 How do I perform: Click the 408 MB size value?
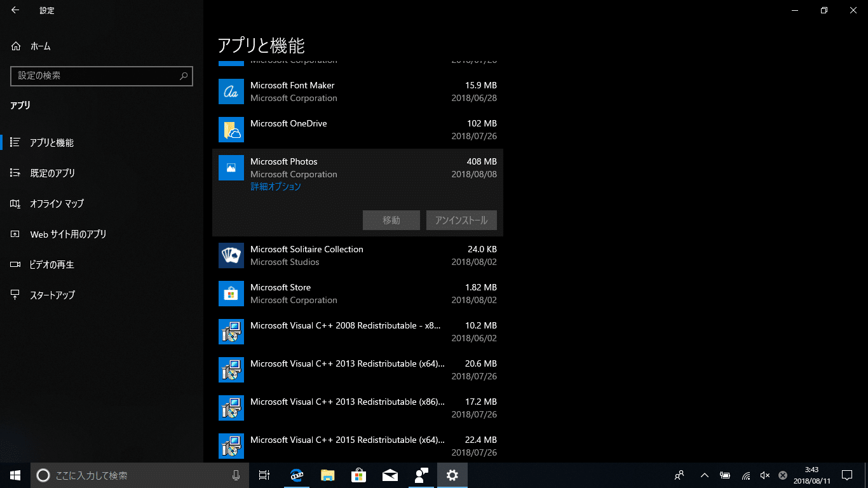tap(482, 161)
